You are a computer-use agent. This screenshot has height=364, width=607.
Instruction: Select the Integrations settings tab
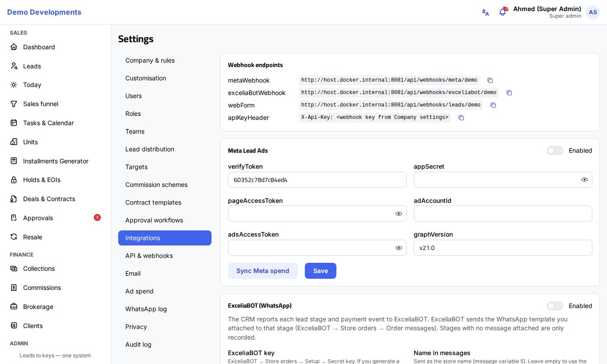(165, 238)
